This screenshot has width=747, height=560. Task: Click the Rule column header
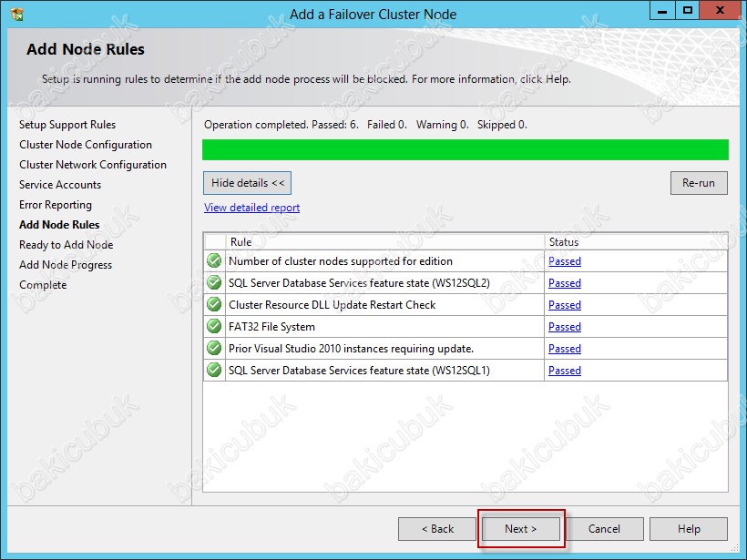[x=385, y=242]
